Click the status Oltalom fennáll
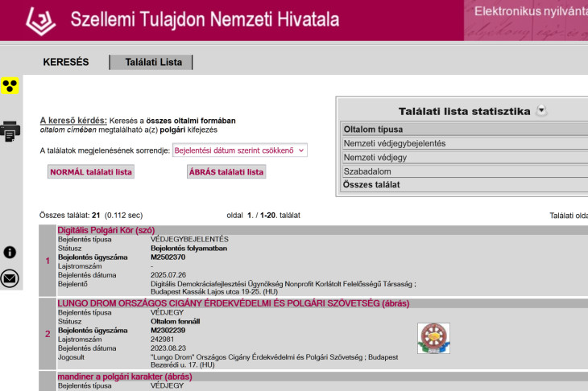The height and width of the screenshot is (391, 588). coord(176,321)
